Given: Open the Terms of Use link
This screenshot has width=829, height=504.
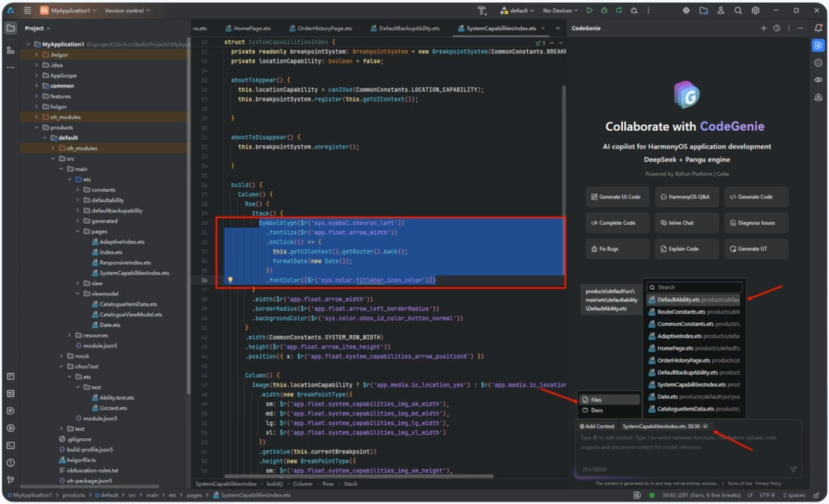Looking at the screenshot, I should point(740,483).
